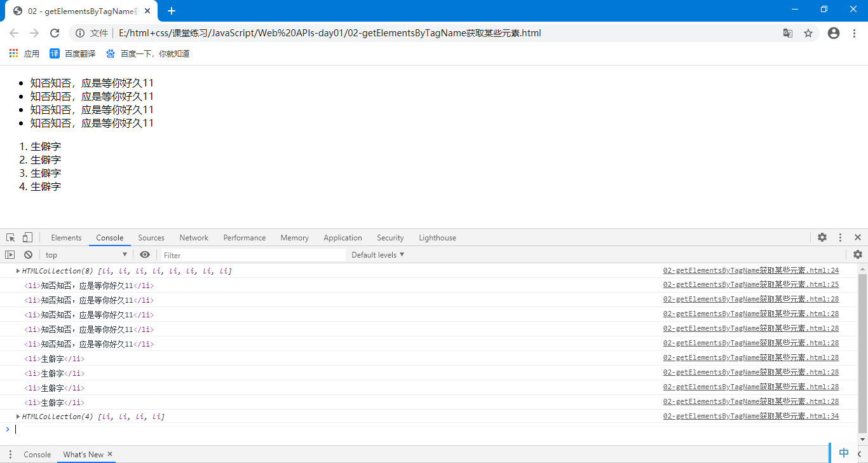868x463 pixels.
Task: Toggle the live expression eye icon
Action: (x=145, y=254)
